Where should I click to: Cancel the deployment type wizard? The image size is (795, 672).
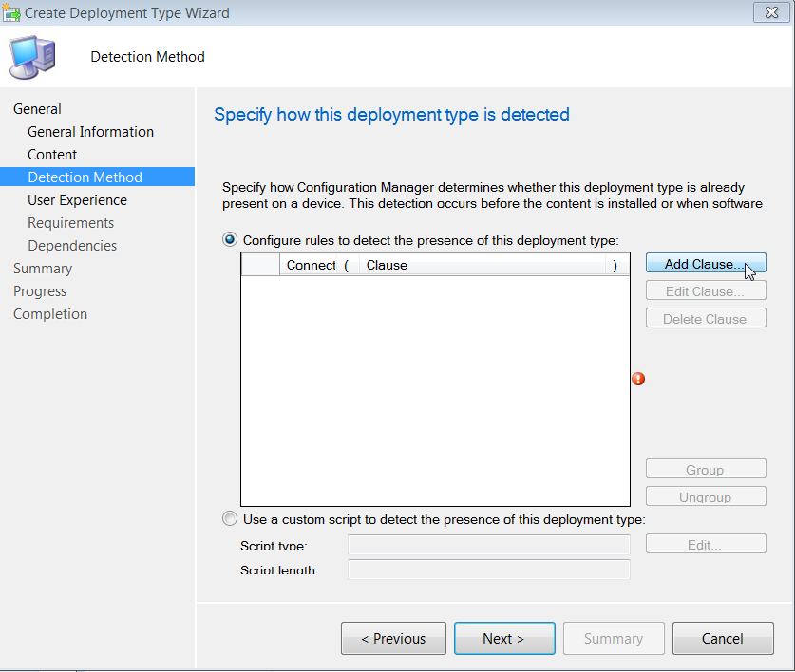click(x=723, y=638)
